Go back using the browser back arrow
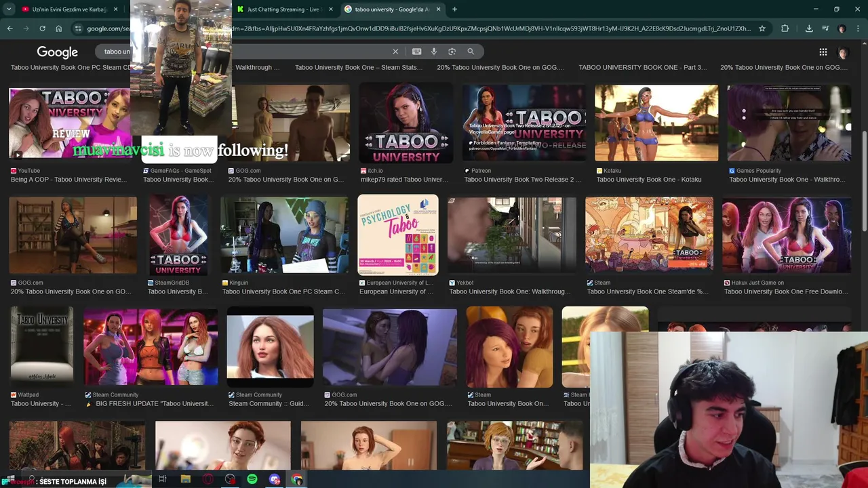This screenshot has width=868, height=488. [x=9, y=28]
